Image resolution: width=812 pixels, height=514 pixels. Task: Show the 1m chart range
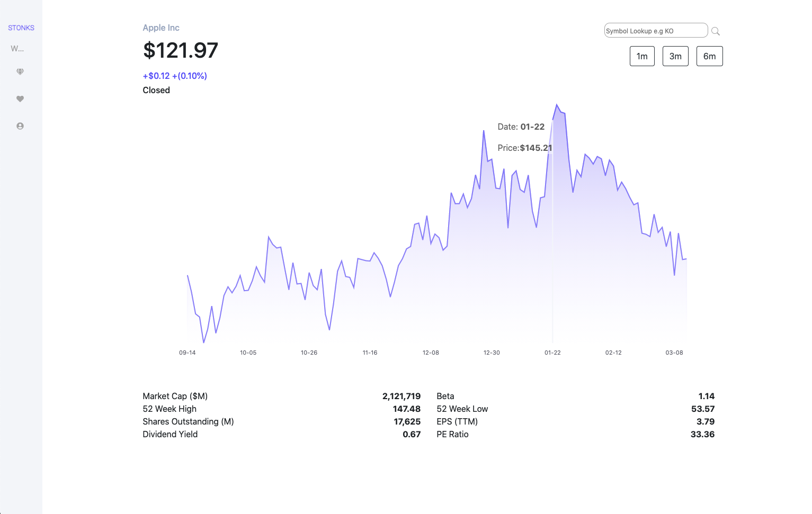pos(642,56)
